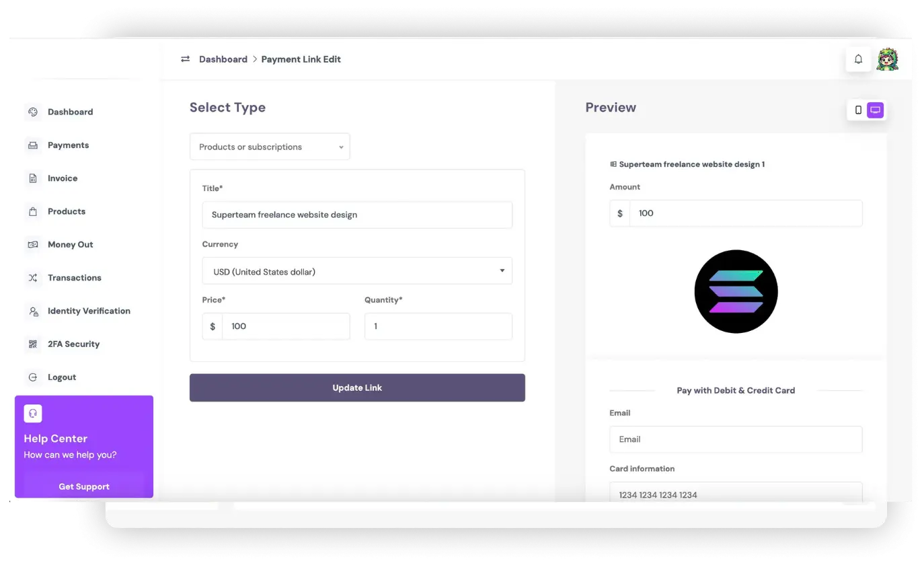The height and width of the screenshot is (565, 924).
Task: Select Payments in the sidebar
Action: click(x=68, y=145)
